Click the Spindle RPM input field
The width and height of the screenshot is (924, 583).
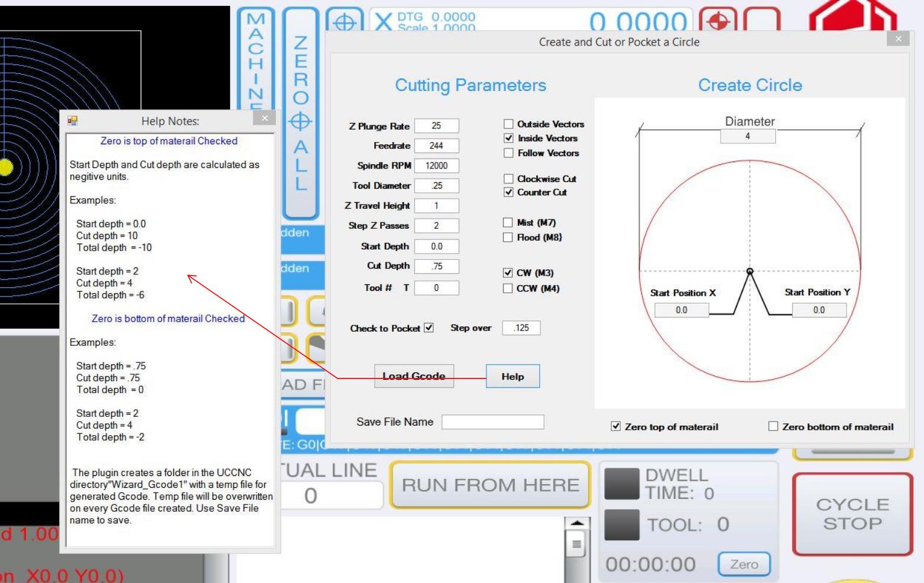[436, 166]
